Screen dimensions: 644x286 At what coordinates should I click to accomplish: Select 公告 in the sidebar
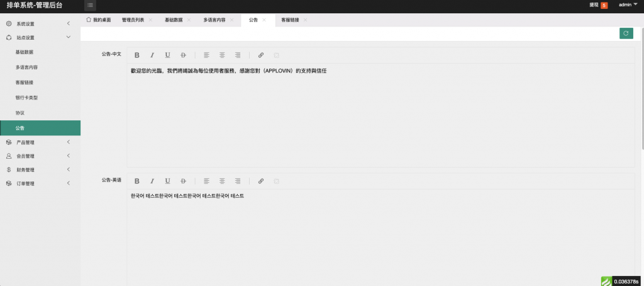(40, 128)
